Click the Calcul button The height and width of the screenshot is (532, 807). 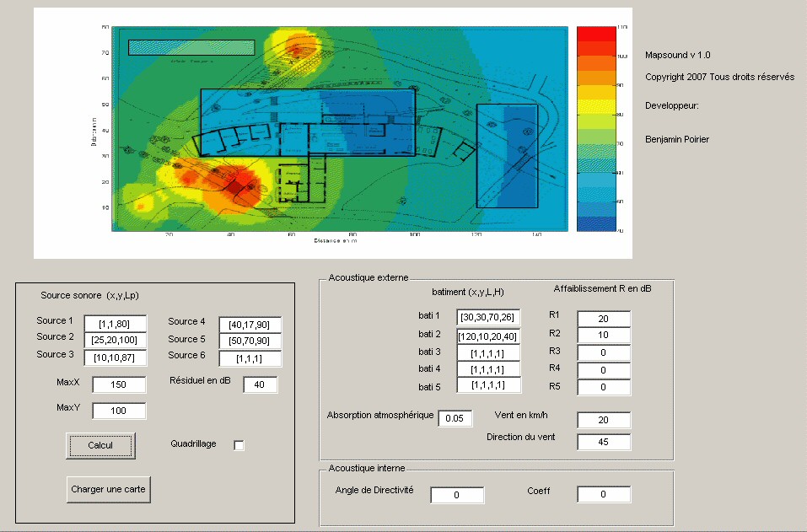pos(100,445)
